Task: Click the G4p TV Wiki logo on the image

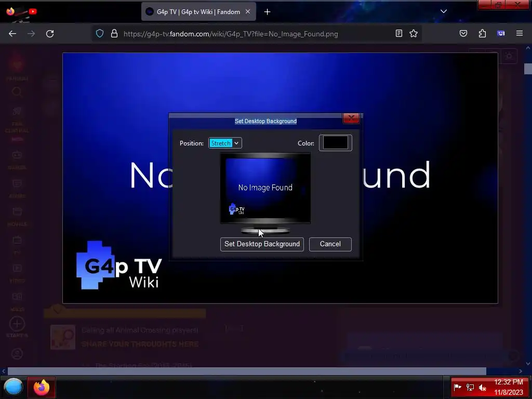Action: [119, 265]
